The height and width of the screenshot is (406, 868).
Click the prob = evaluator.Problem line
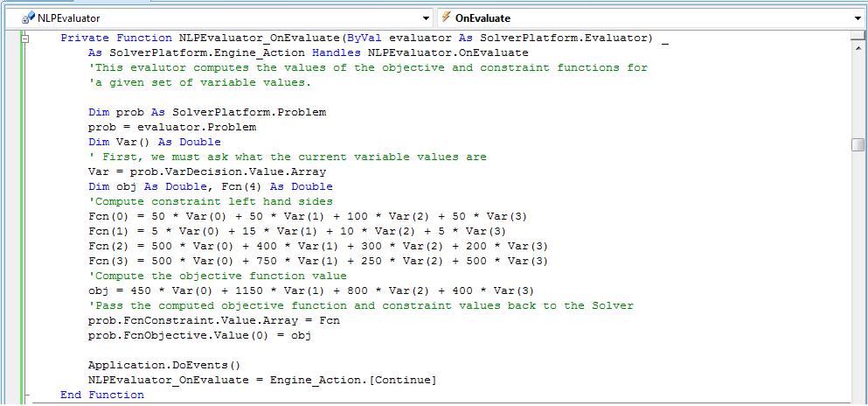click(x=172, y=127)
